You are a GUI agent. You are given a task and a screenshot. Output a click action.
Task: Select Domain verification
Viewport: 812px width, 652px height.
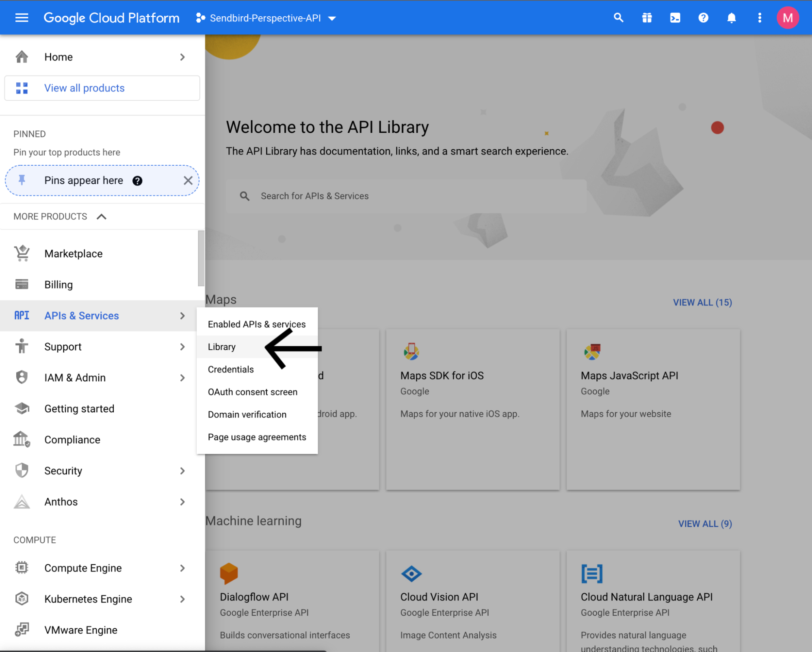pyautogui.click(x=257, y=414)
